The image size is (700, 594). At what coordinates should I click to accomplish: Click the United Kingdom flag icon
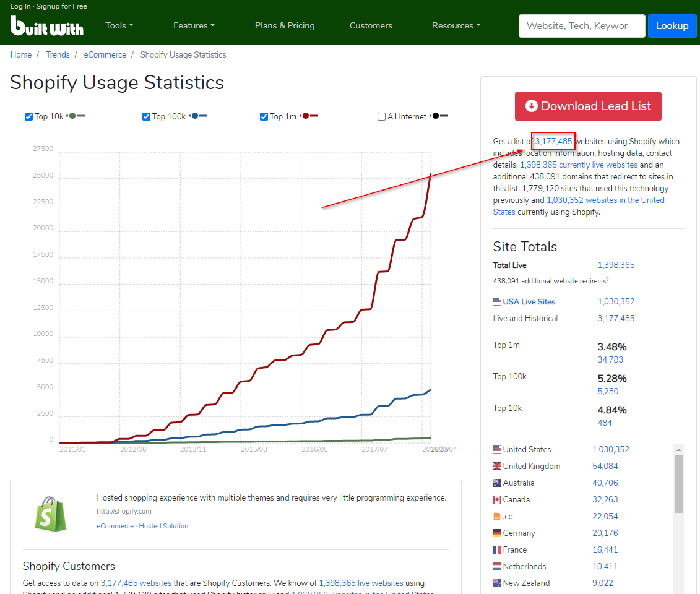tap(497, 466)
